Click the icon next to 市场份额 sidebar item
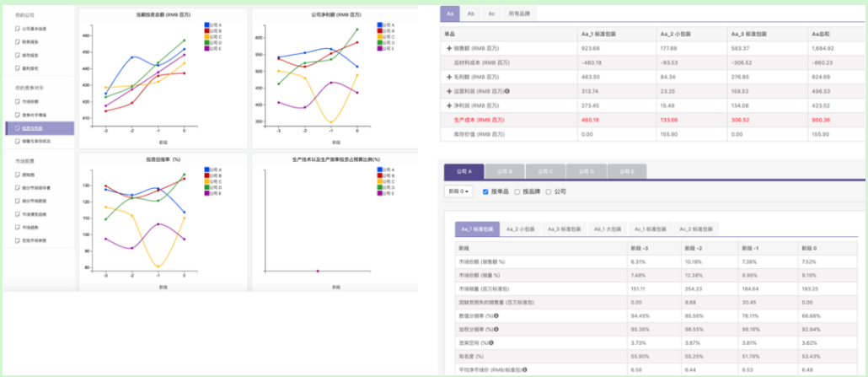Viewport: 868px width, 377px height. (17, 101)
